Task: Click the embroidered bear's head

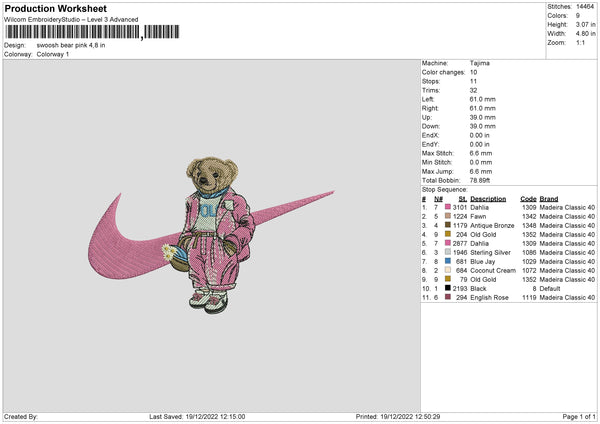Action: [x=212, y=174]
